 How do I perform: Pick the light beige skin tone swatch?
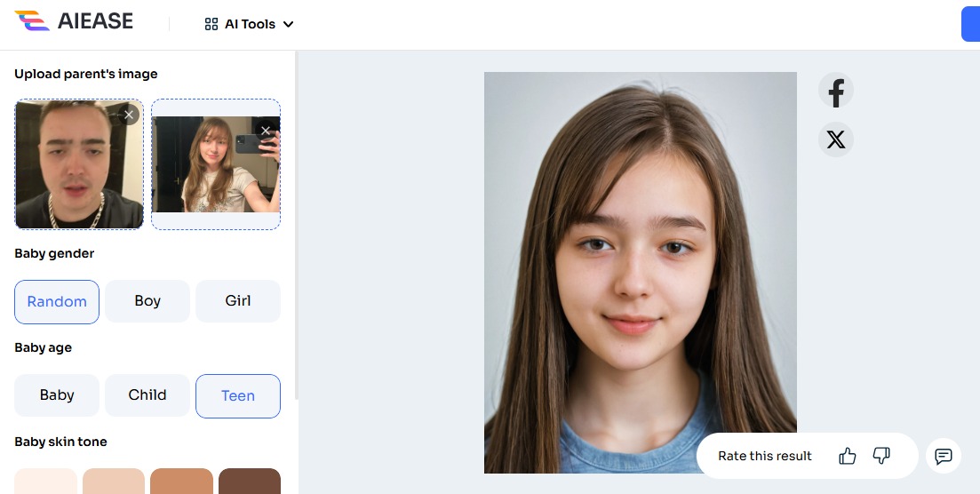tap(114, 481)
